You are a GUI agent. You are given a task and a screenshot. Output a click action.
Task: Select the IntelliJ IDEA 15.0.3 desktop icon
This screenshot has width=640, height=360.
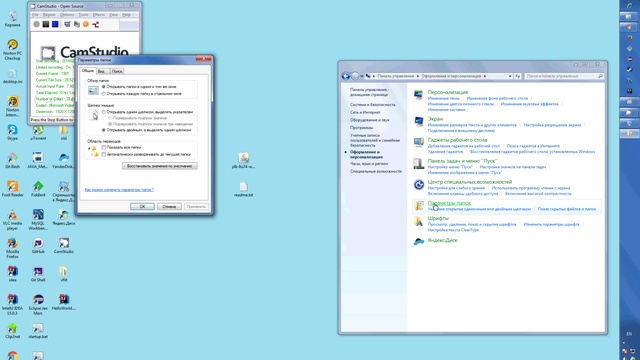pos(13,304)
